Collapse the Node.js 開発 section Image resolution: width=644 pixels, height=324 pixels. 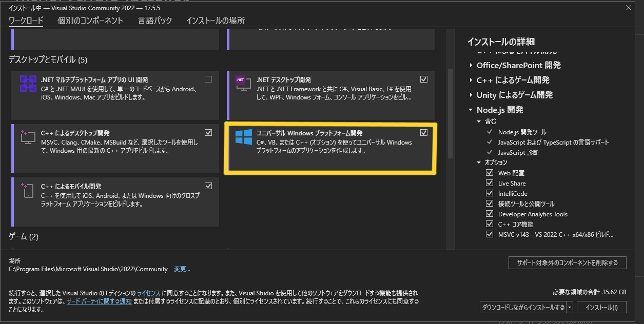pos(470,109)
